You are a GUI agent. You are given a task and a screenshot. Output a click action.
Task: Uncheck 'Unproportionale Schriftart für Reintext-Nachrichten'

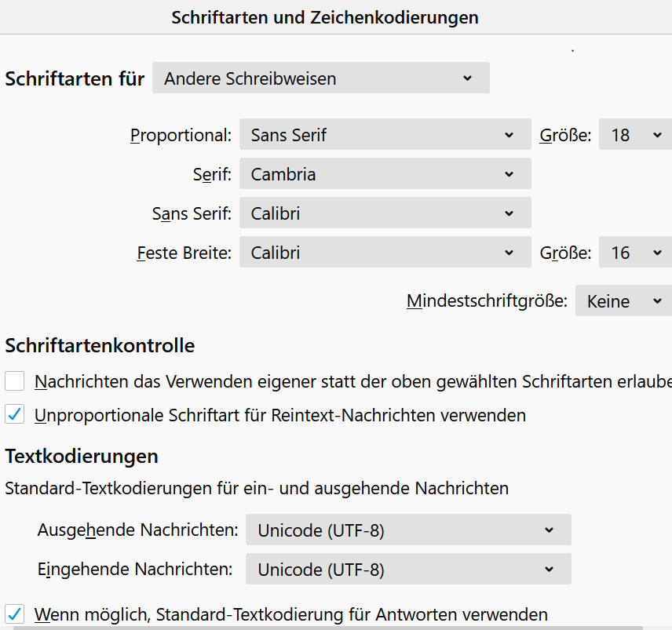pos(15,415)
